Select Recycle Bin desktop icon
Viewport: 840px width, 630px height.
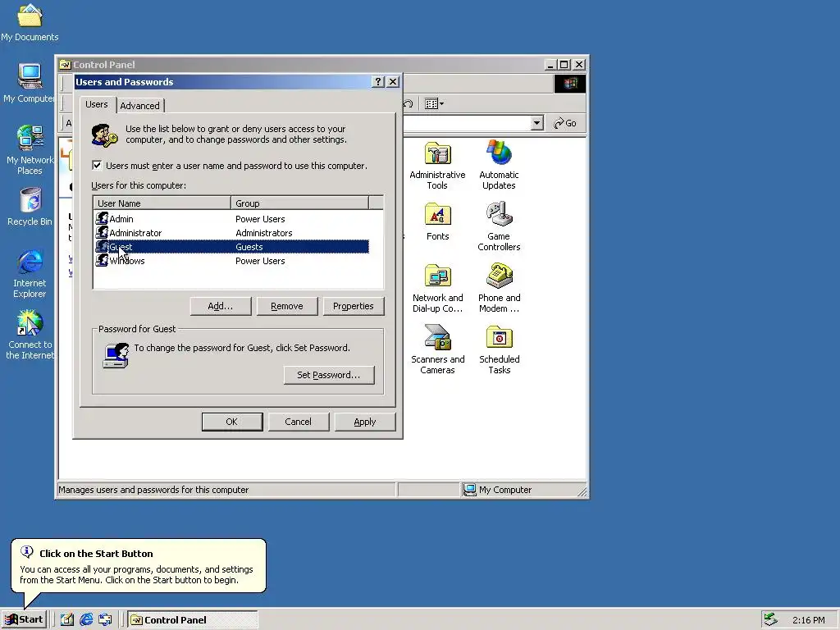coord(30,207)
